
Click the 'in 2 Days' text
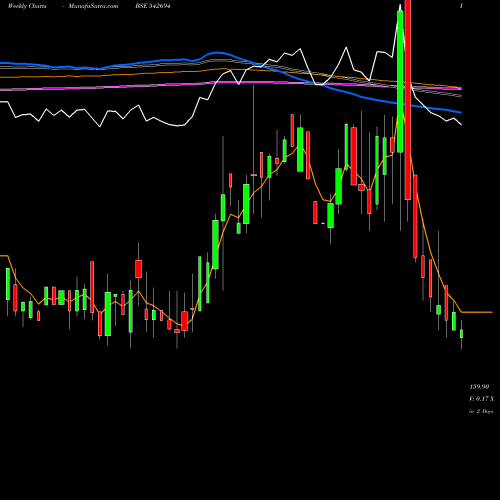click(x=481, y=411)
